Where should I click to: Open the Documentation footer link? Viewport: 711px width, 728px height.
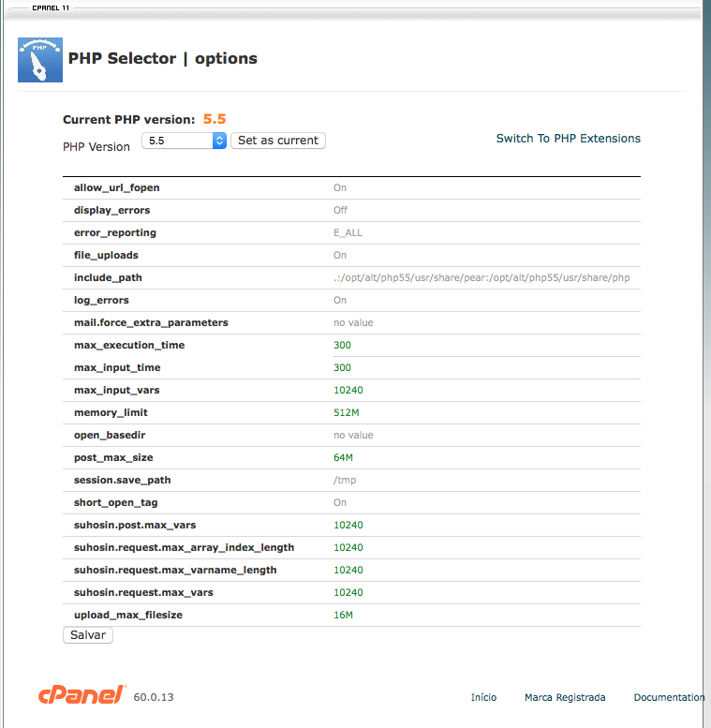[669, 697]
